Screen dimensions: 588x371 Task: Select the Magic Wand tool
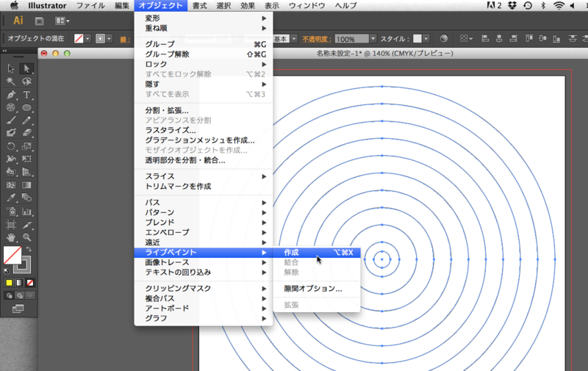click(x=11, y=82)
